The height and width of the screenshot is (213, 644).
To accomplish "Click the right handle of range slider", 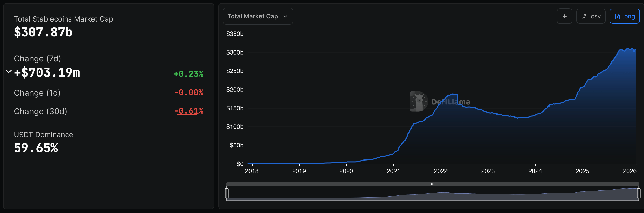I will [x=639, y=193].
